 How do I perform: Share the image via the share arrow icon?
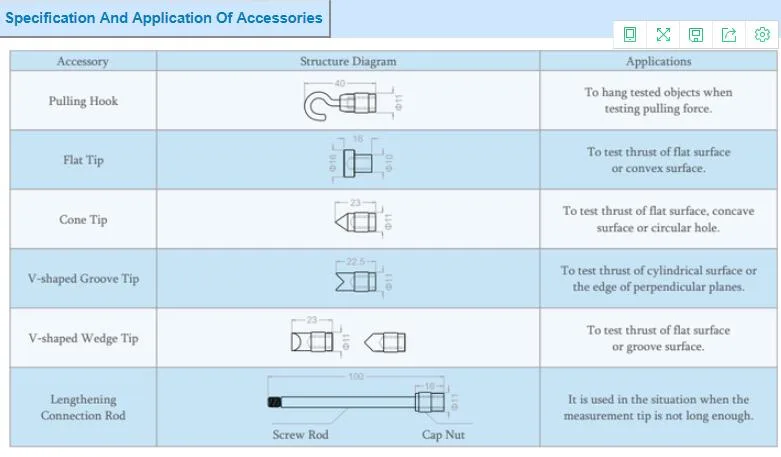click(729, 35)
